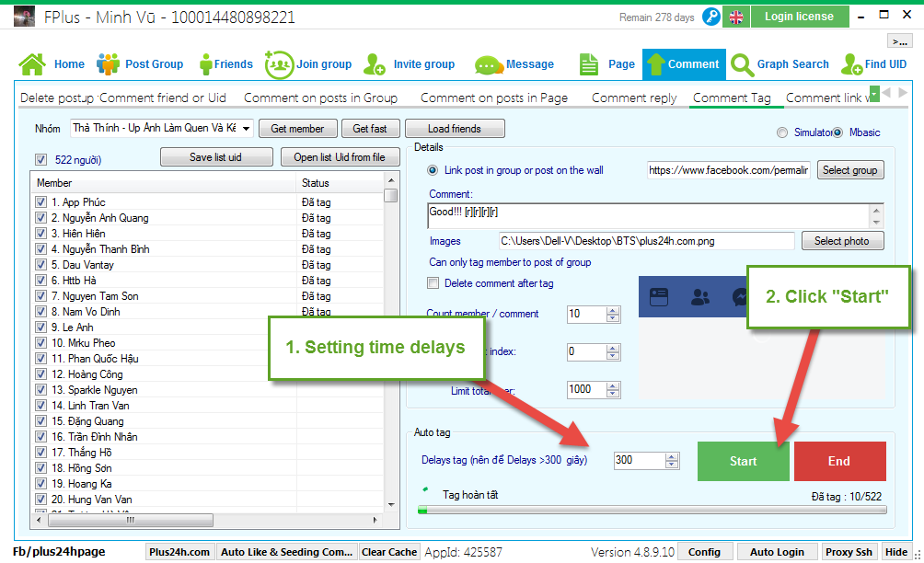The image size is (924, 563).
Task: Click the Select photo button
Action: click(842, 241)
